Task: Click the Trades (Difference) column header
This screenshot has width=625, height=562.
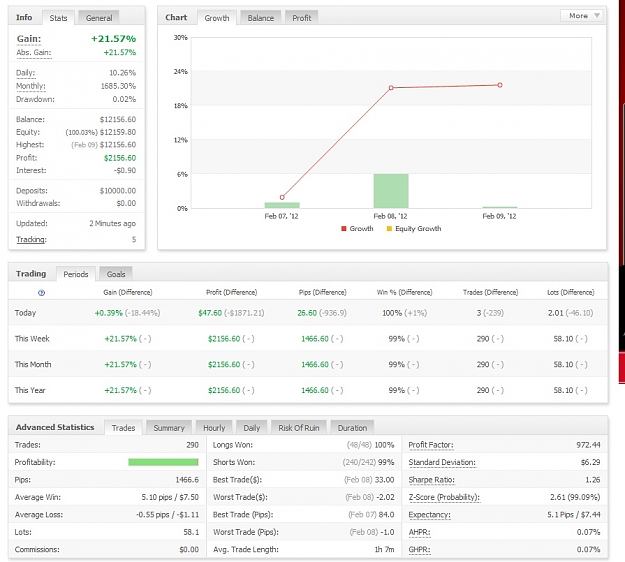Action: [x=490, y=292]
